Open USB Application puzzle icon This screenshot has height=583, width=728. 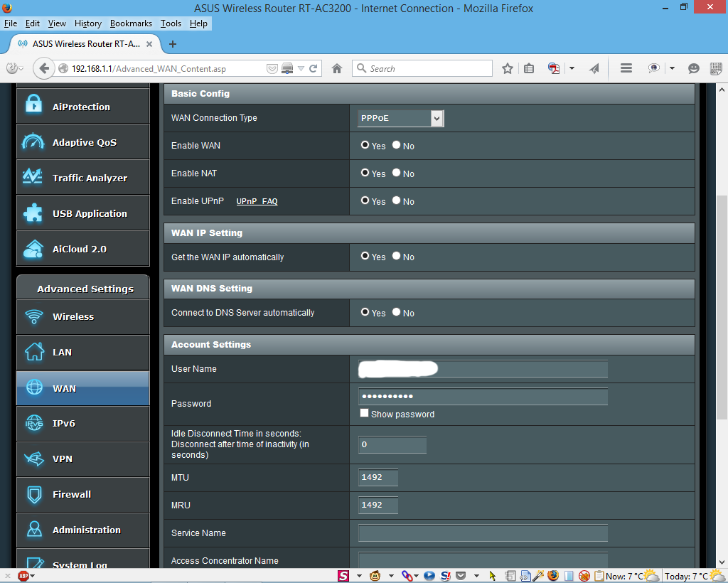click(x=33, y=213)
